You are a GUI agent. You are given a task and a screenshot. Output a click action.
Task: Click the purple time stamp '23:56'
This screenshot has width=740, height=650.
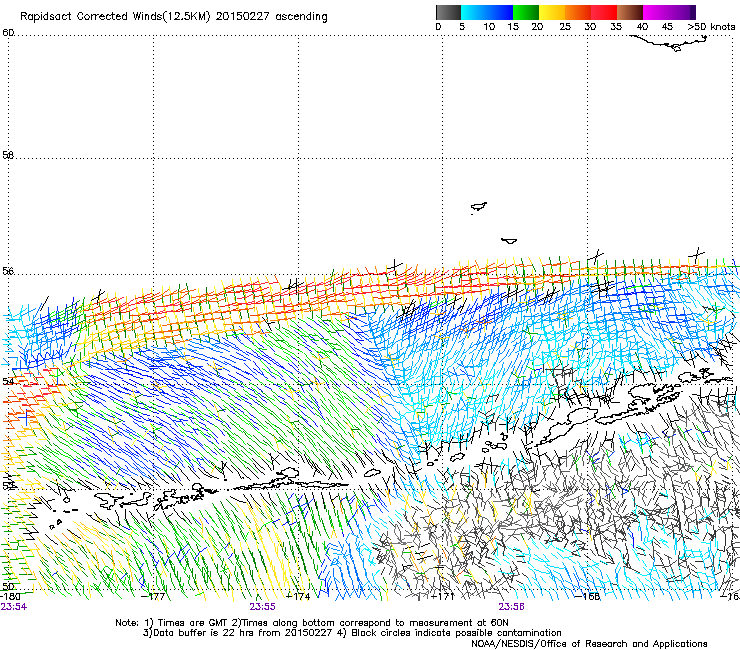click(x=512, y=607)
